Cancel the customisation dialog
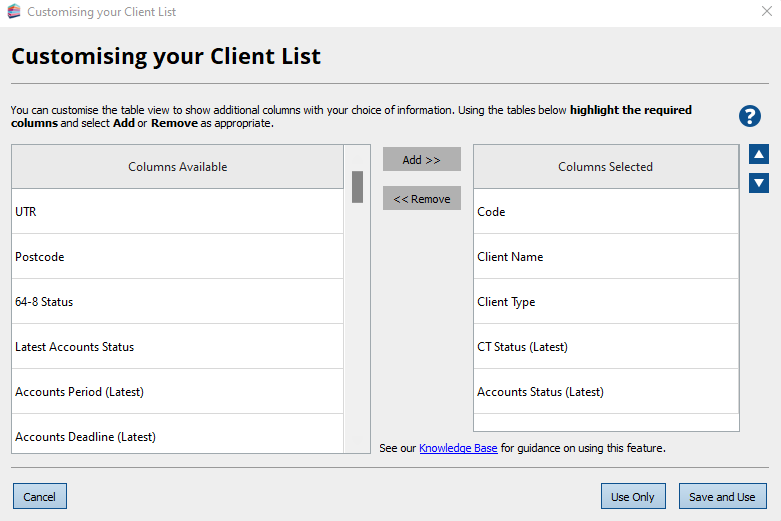Screen dimensions: 781x521 point(40,497)
